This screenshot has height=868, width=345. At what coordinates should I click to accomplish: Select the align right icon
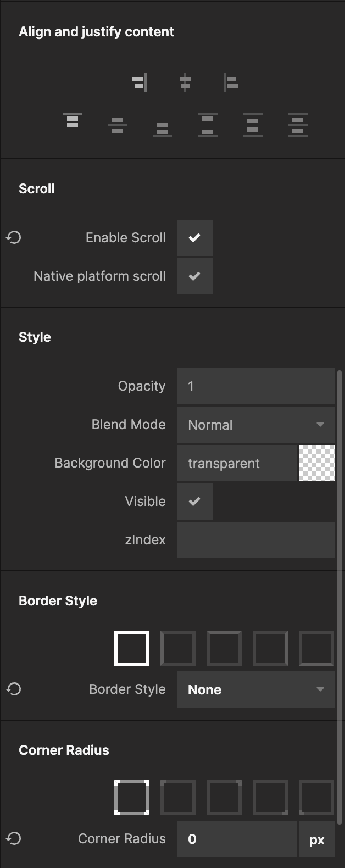140,83
